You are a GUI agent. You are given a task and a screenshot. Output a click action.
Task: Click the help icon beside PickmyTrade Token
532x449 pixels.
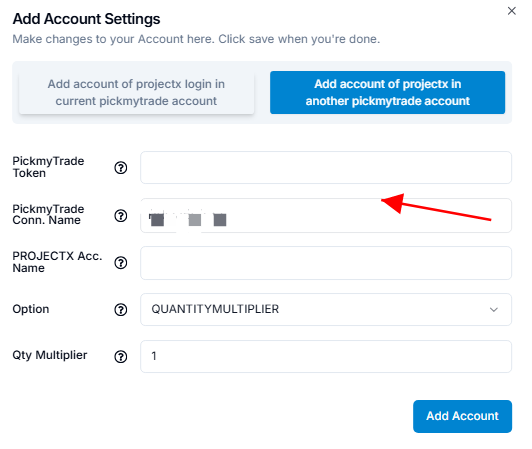(x=120, y=168)
